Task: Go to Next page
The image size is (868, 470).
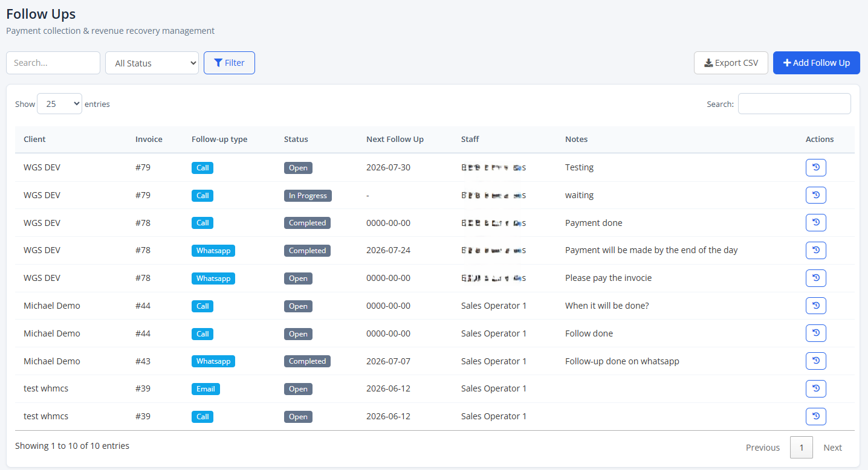Action: [x=832, y=448]
